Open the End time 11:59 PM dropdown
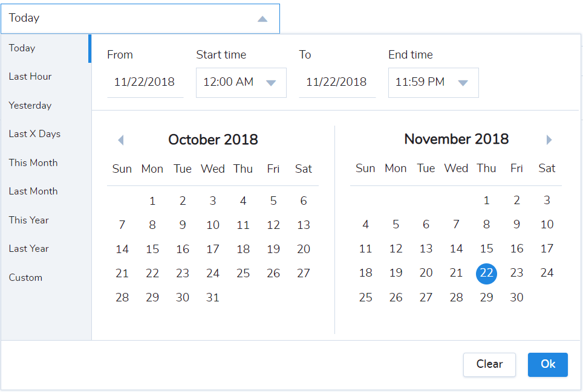The width and height of the screenshot is (583, 392). [433, 82]
